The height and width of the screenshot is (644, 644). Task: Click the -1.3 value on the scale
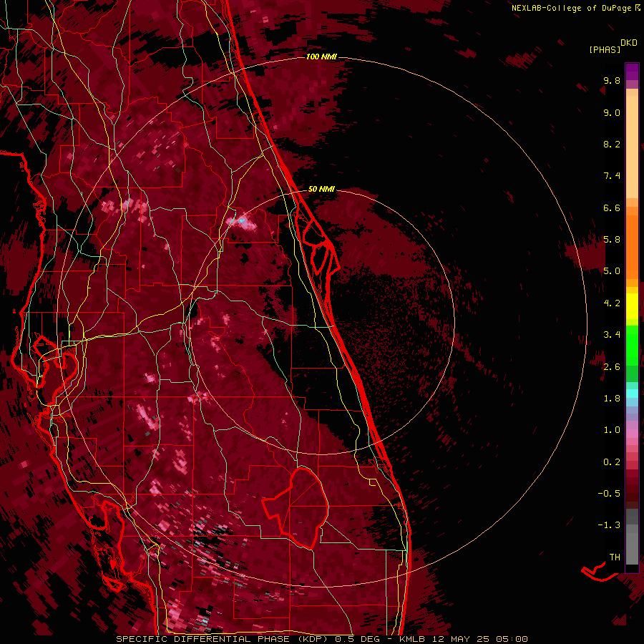[609, 525]
